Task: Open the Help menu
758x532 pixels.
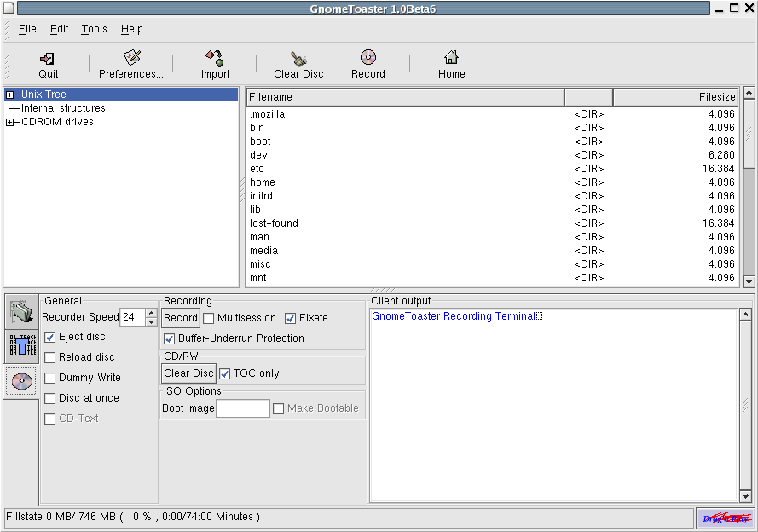Action: (x=131, y=29)
